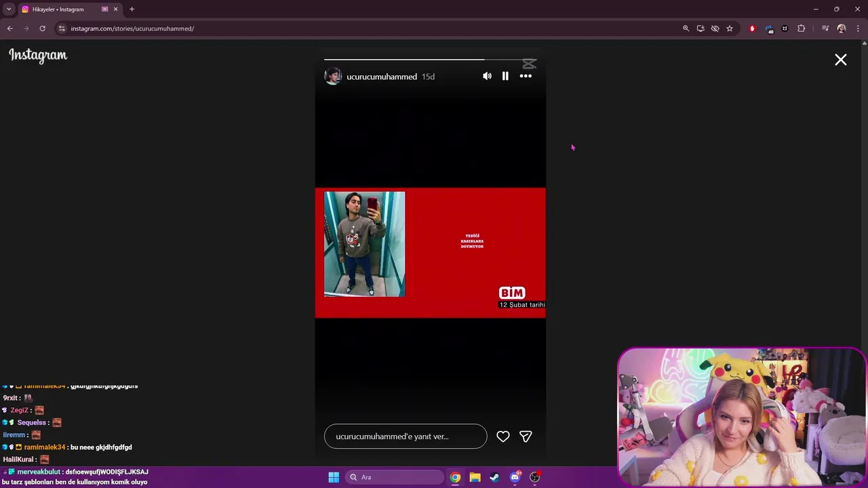Click chat username ZegiZ

[19, 411]
